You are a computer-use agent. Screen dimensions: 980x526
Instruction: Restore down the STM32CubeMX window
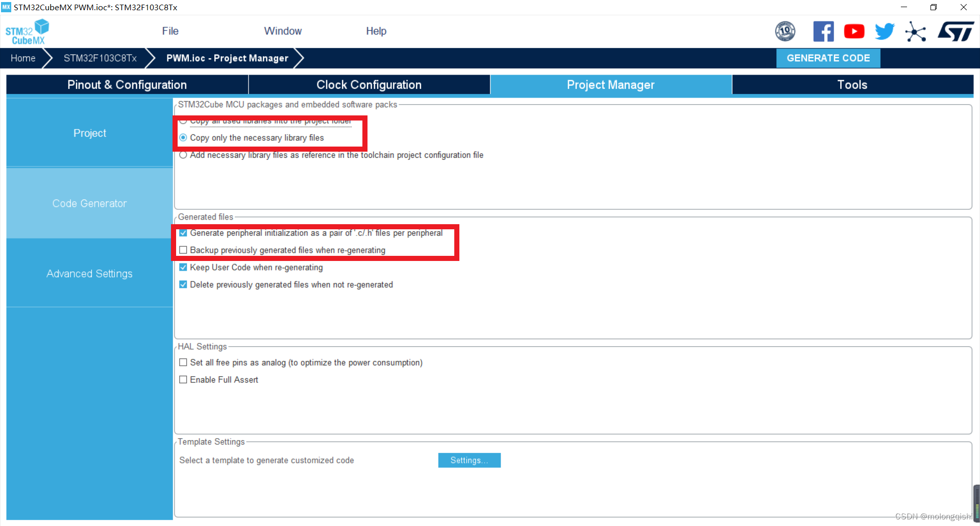(934, 7)
